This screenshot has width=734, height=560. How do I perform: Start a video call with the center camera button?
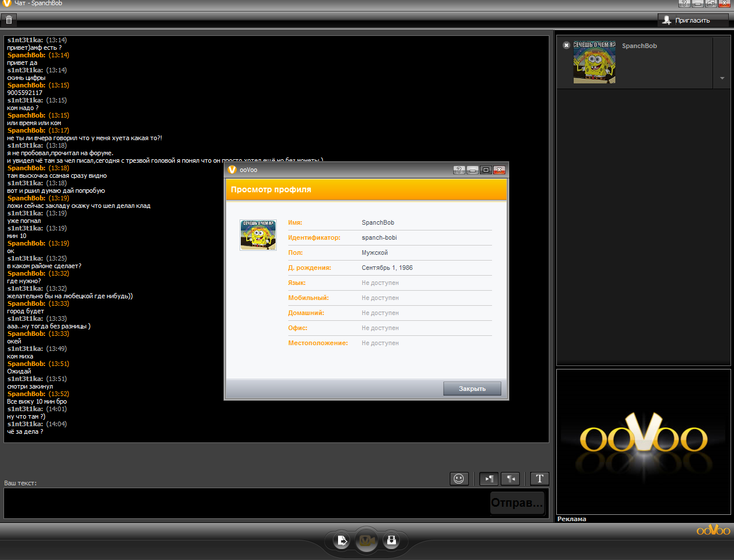coord(366,541)
